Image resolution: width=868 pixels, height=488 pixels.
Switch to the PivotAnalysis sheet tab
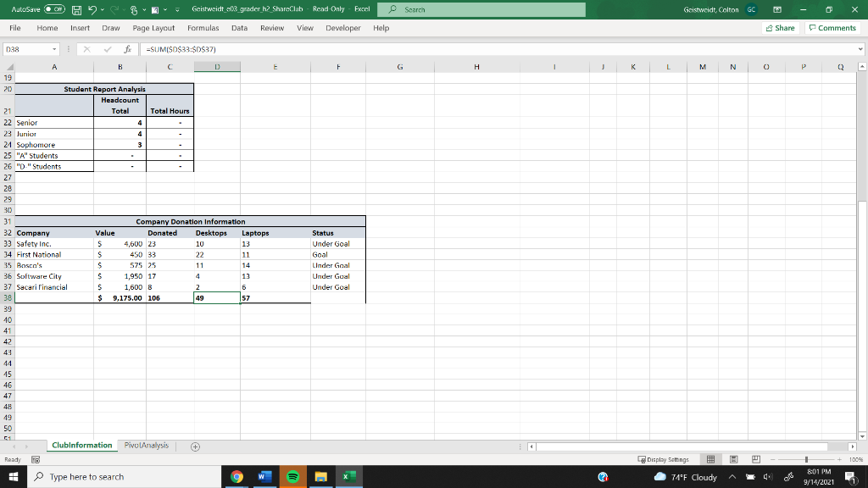click(146, 445)
